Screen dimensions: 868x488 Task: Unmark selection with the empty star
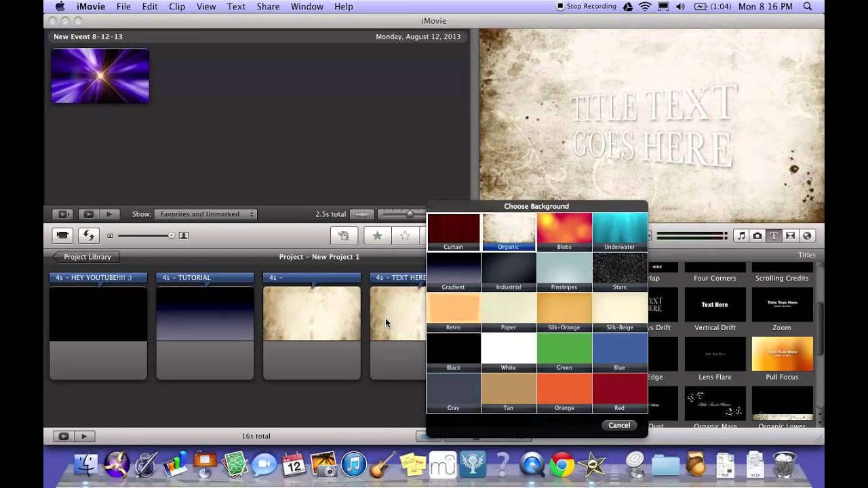point(405,235)
